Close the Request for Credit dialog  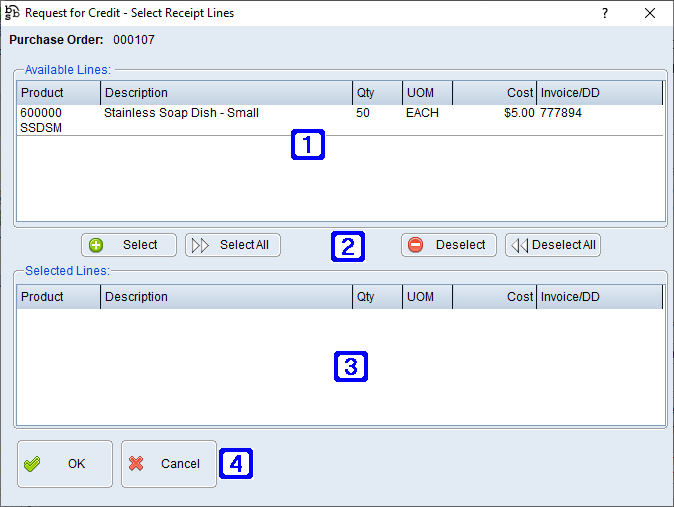(x=651, y=13)
